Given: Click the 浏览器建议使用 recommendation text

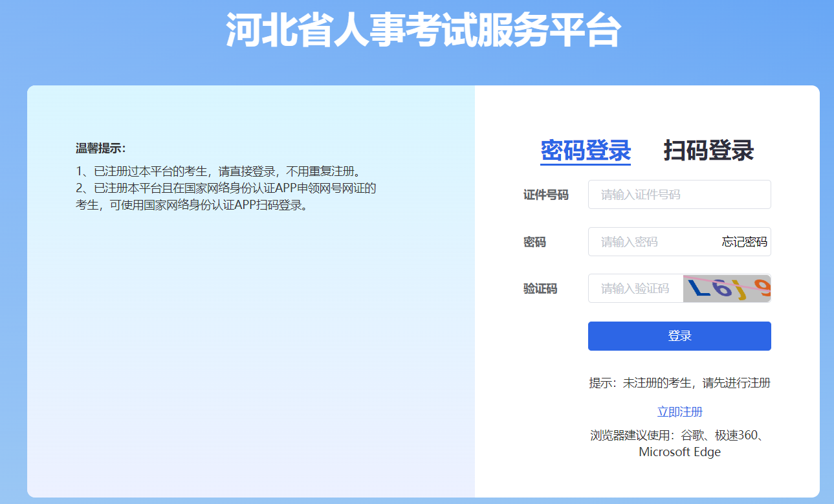Looking at the screenshot, I should click(x=679, y=435).
